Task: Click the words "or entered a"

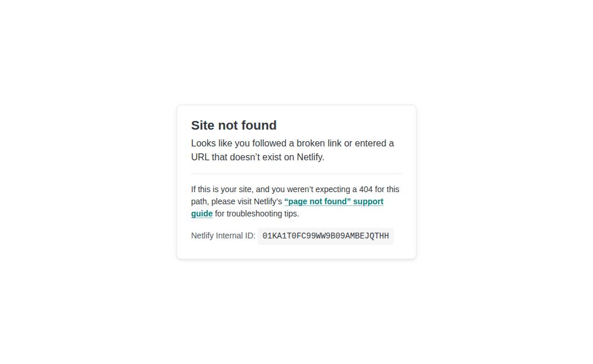Action: pos(369,144)
